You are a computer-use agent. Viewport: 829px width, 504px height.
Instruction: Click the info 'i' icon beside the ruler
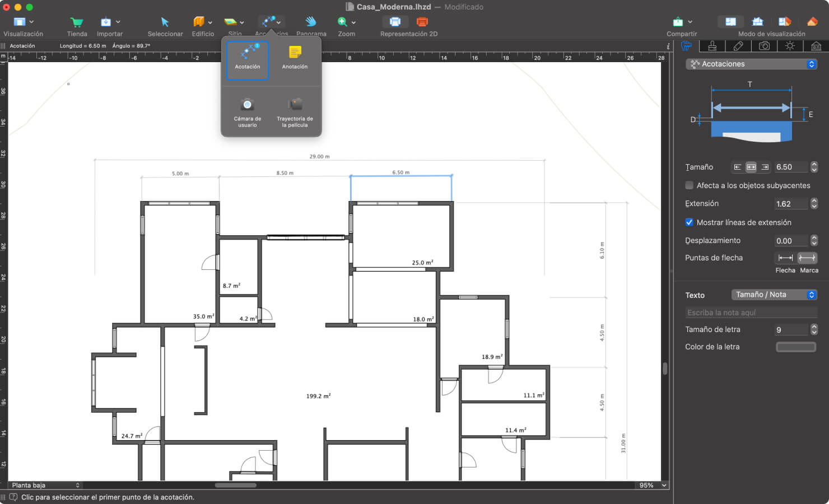click(668, 46)
